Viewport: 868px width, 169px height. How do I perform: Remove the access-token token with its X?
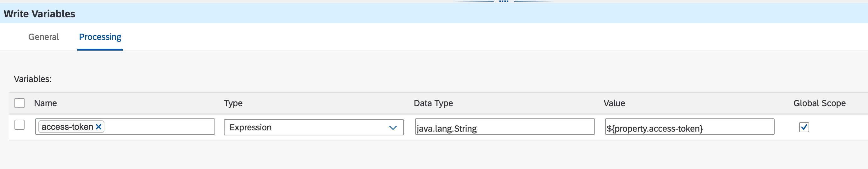(98, 127)
